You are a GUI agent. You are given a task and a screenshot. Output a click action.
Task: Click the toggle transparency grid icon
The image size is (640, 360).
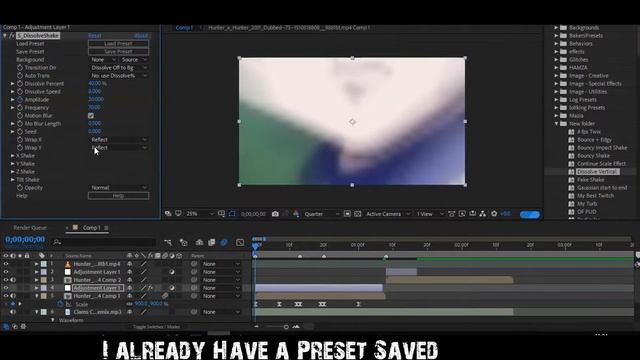pyautogui.click(x=358, y=214)
